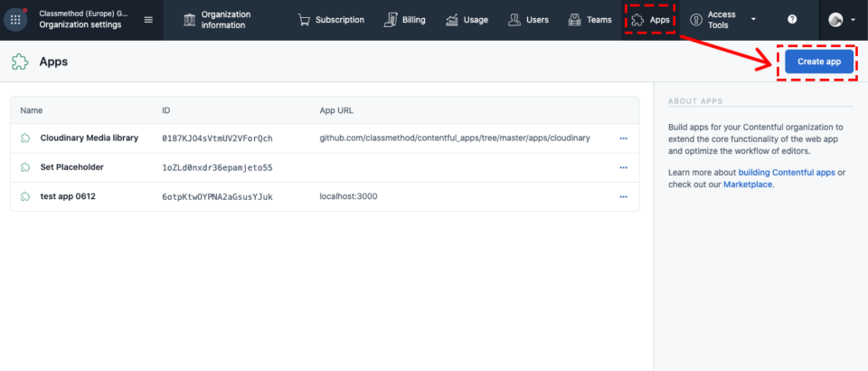
Task: Expand the Access Tools dropdown arrow
Action: point(753,20)
